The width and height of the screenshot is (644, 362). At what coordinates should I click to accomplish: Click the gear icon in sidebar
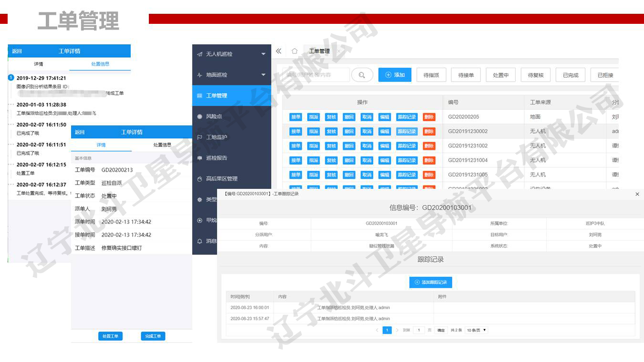(199, 199)
